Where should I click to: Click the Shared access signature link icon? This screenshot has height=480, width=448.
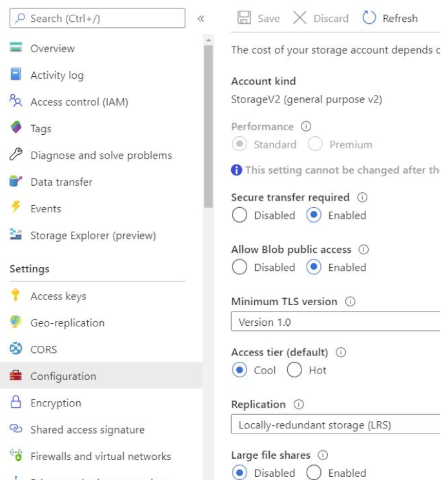15,428
